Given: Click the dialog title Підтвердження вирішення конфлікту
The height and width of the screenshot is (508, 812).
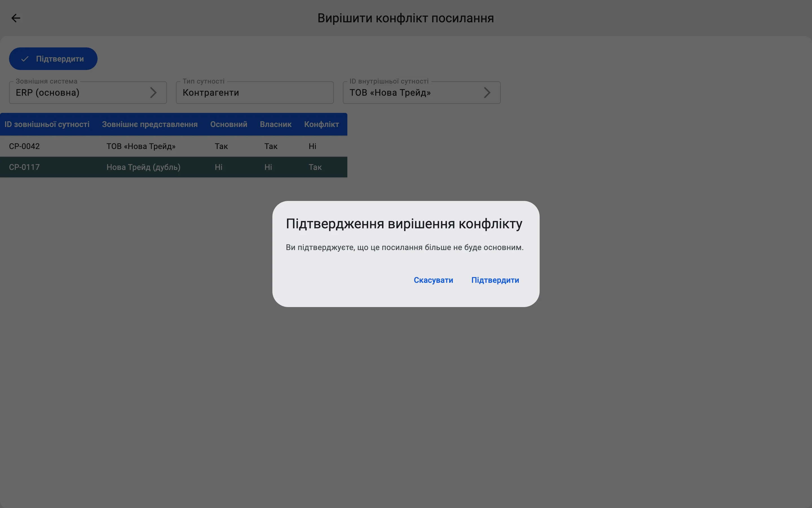Looking at the screenshot, I should (x=404, y=224).
